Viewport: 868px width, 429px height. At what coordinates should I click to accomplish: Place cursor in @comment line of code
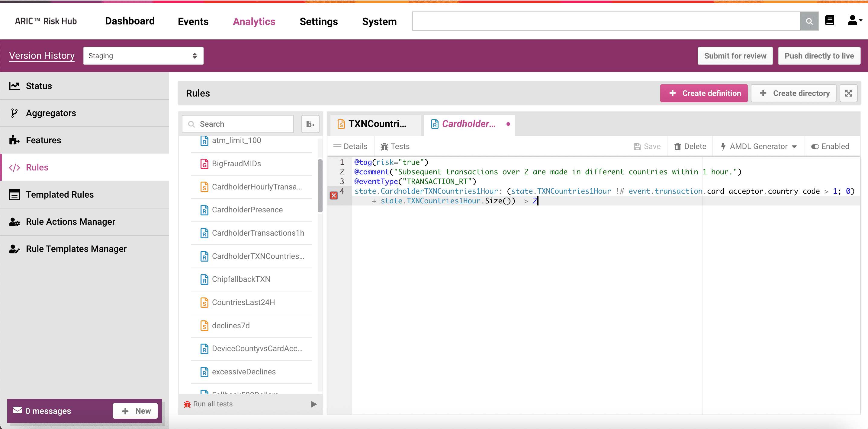[x=548, y=172]
